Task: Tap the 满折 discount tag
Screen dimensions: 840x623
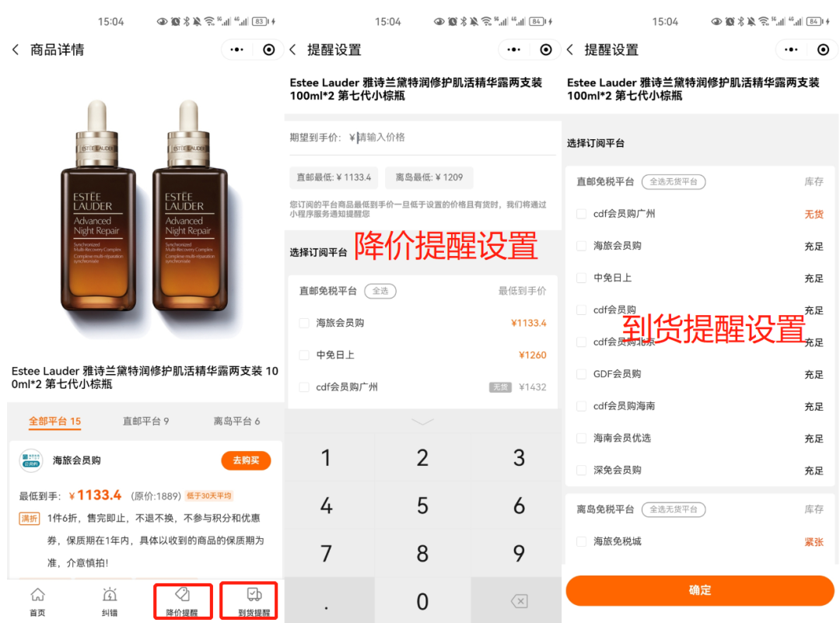Action: point(30,519)
